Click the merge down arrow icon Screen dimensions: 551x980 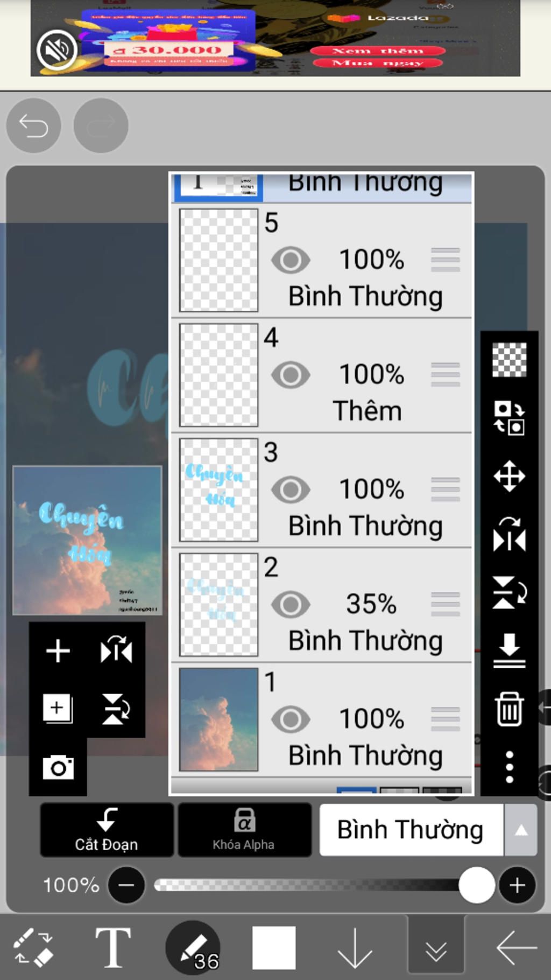[x=509, y=651]
